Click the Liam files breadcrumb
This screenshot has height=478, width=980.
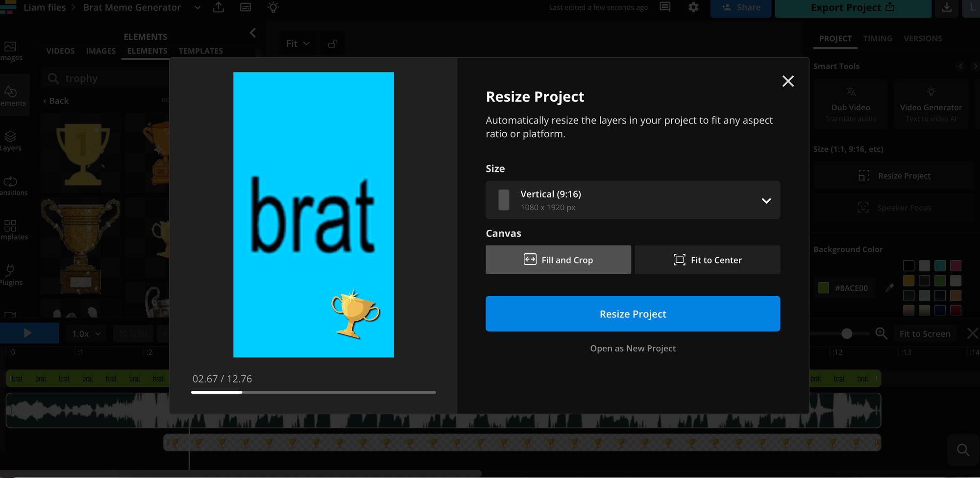[45, 7]
